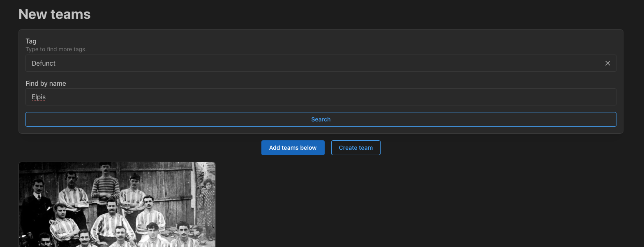Click the Search button
Screen dimensions: 644x247
(x=321, y=119)
